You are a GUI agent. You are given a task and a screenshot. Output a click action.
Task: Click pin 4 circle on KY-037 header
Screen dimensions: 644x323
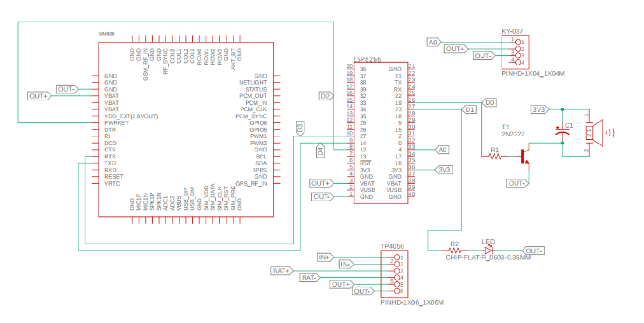517,62
